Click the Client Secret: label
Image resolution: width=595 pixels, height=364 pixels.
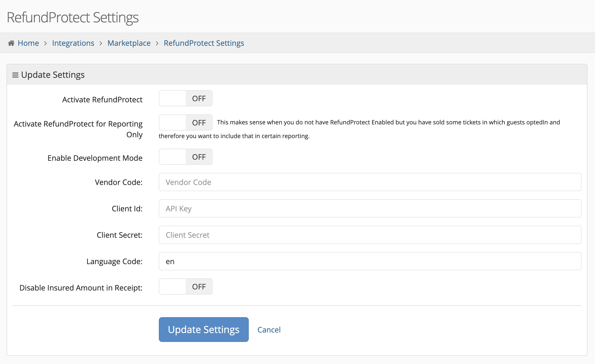click(120, 235)
